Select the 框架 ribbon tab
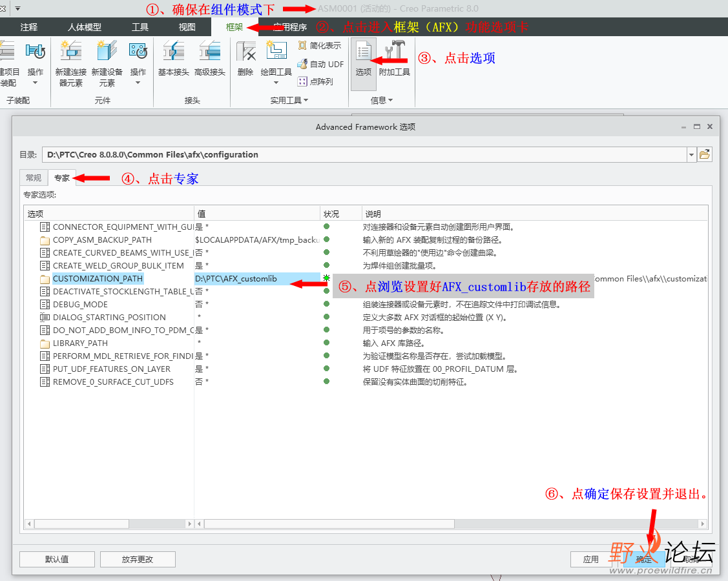This screenshot has height=581, width=728. point(234,27)
